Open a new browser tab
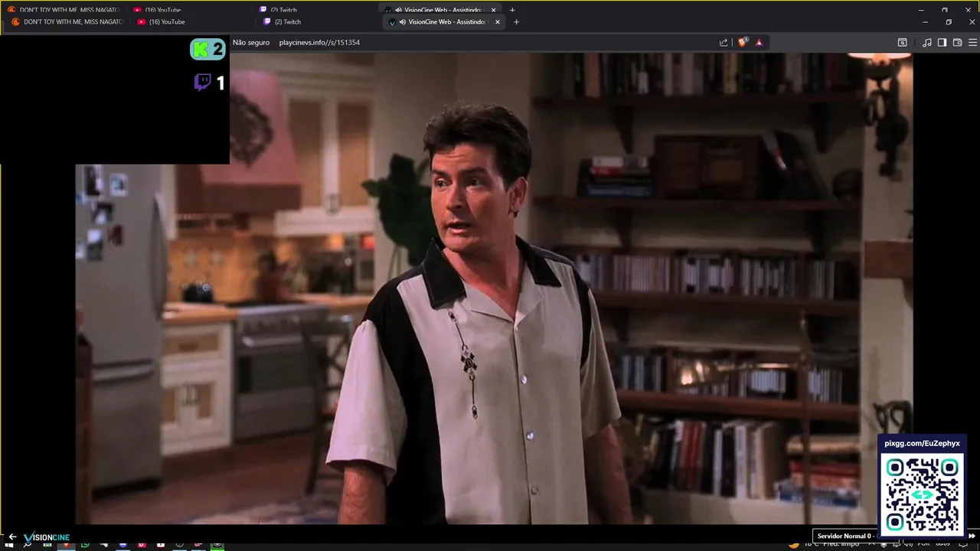Image resolution: width=980 pixels, height=551 pixels. tap(516, 22)
